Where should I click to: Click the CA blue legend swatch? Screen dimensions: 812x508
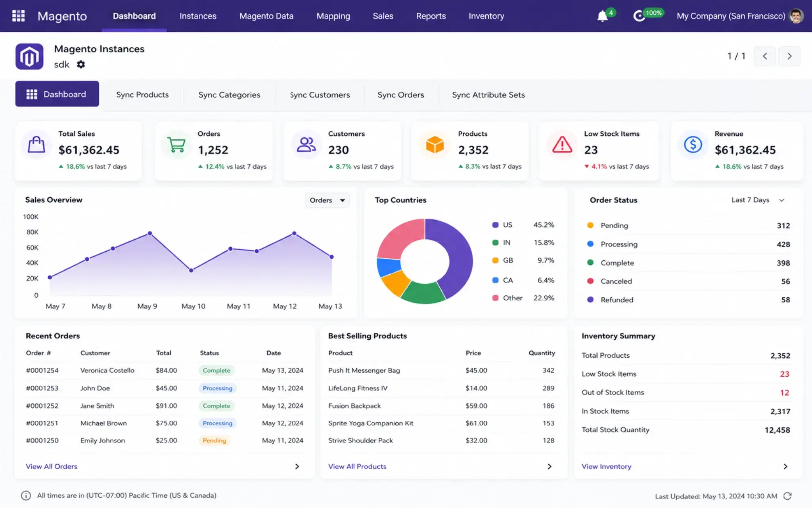click(495, 280)
